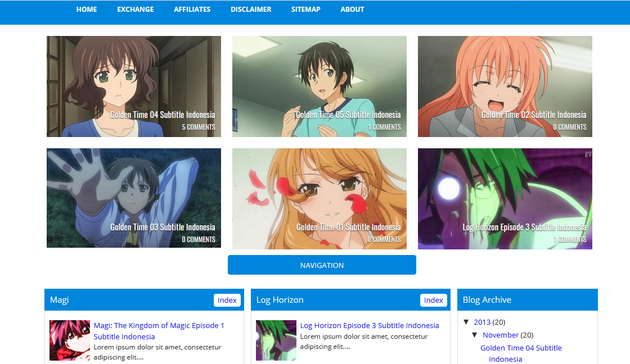
Task: Open Golden Time 02 featured thumbnail
Action: pyautogui.click(x=505, y=87)
